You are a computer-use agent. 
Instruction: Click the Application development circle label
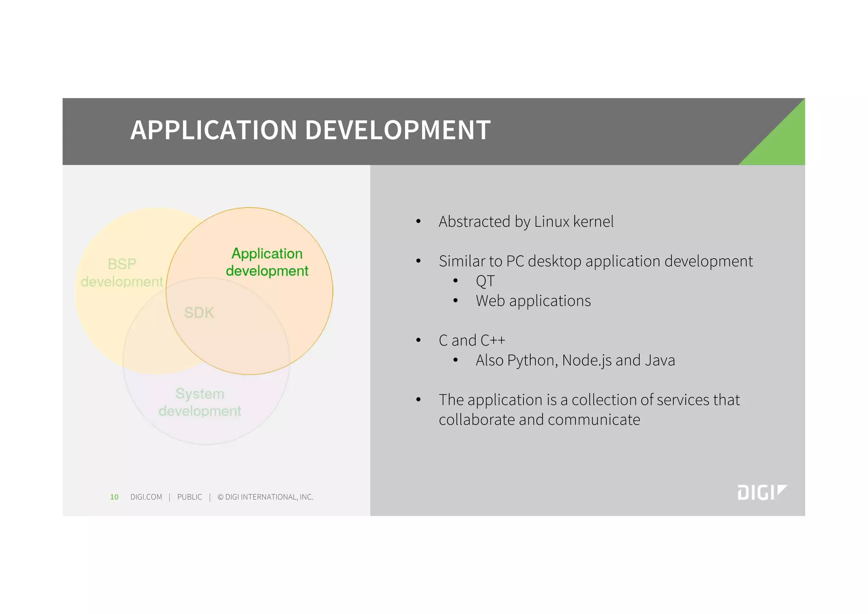coord(267,262)
